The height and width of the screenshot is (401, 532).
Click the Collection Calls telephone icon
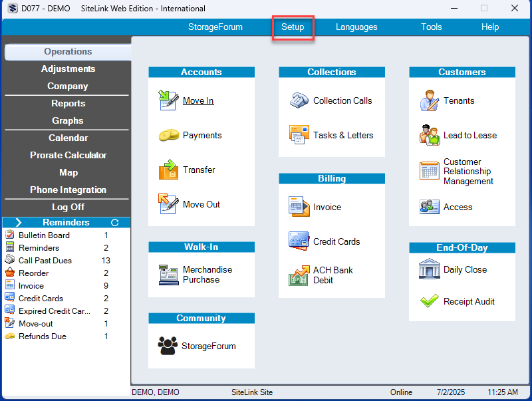[x=299, y=100]
